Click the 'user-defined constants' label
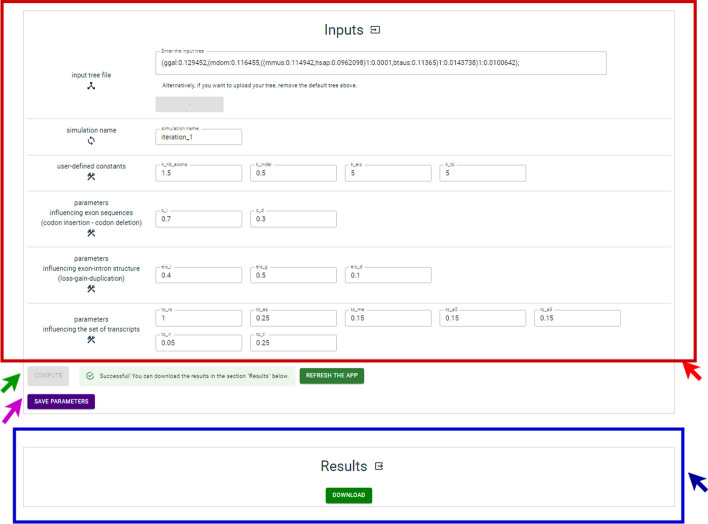Viewport: 708px width, 524px height. point(91,166)
